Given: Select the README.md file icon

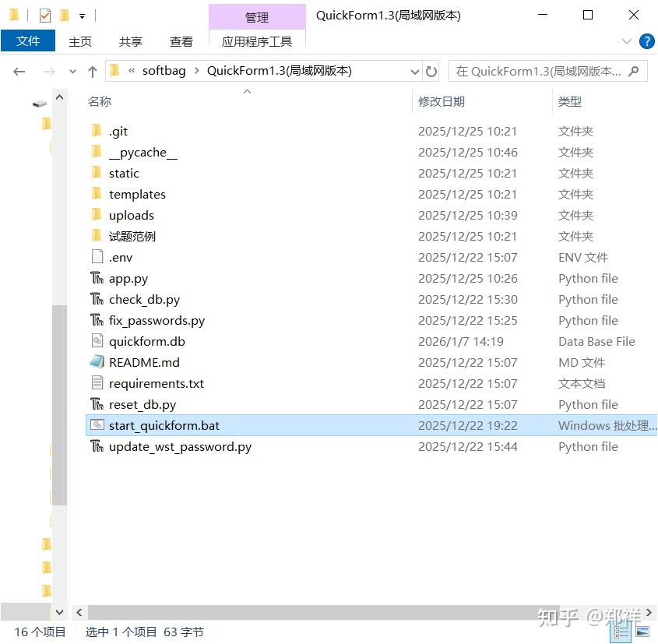Looking at the screenshot, I should coord(97,361).
